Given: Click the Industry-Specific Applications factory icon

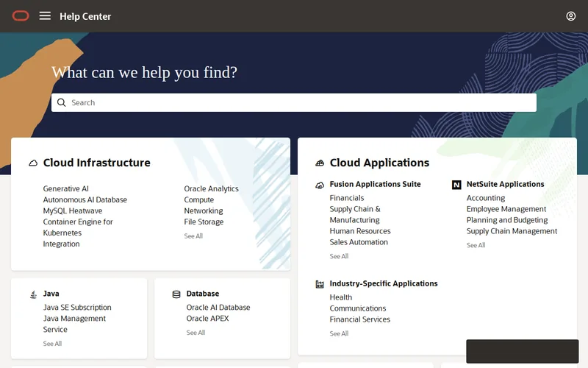Looking at the screenshot, I should click(320, 284).
